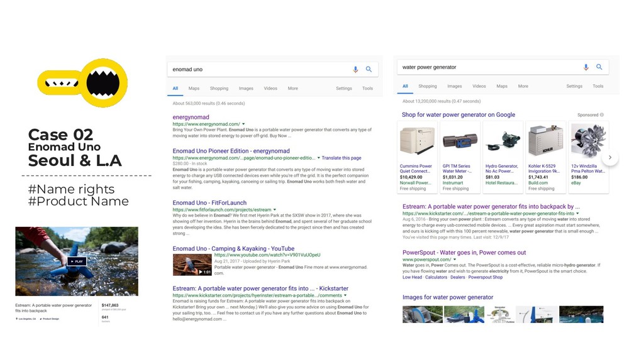Click the magnifier icon in the enomad uno search

[x=369, y=69]
